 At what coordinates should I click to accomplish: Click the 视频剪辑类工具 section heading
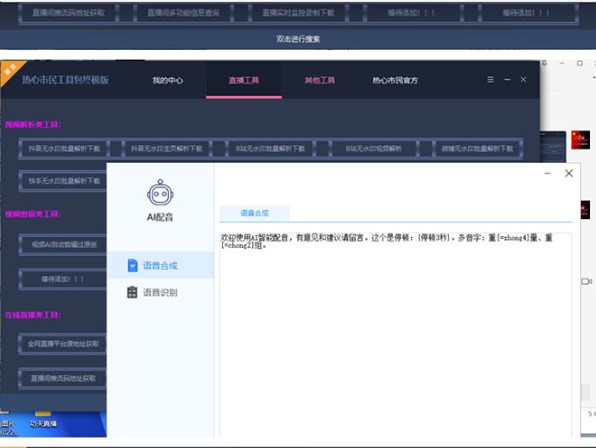click(33, 214)
